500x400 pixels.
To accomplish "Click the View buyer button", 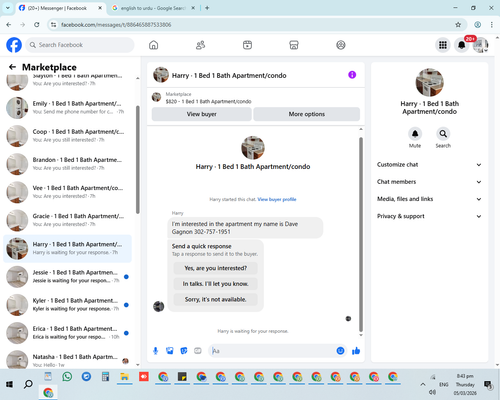I will click(201, 114).
